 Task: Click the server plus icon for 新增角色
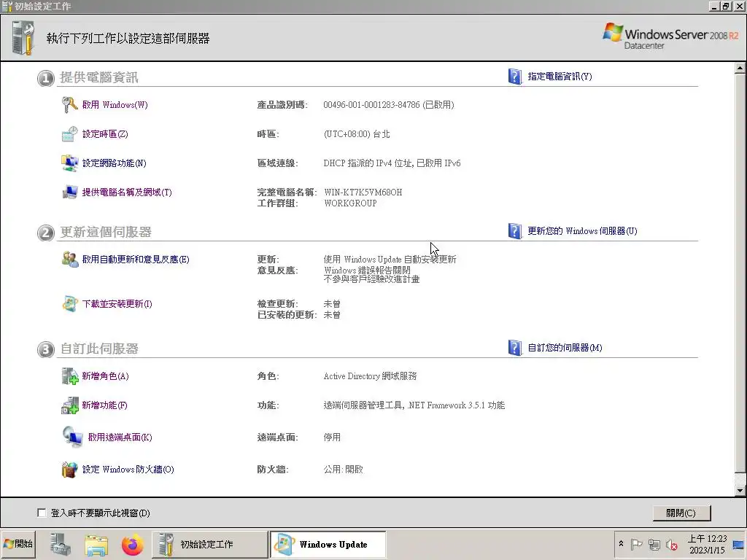[x=69, y=376]
